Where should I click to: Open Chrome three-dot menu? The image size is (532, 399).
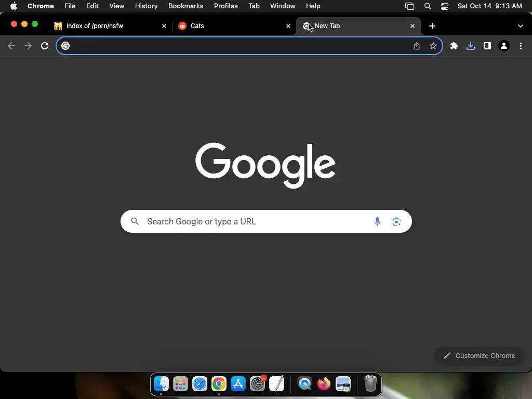pos(521,46)
